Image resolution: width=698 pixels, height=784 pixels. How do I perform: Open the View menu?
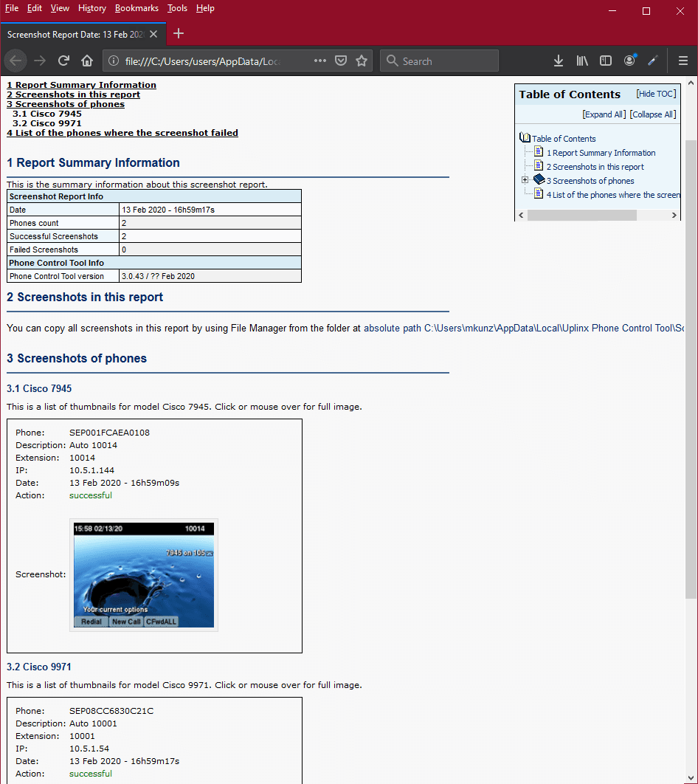[60, 9]
